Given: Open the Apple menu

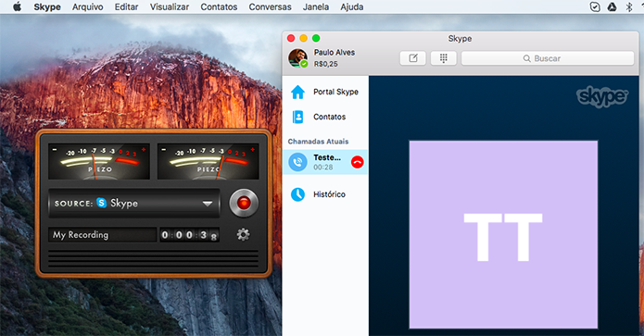Looking at the screenshot, I should 17,6.
